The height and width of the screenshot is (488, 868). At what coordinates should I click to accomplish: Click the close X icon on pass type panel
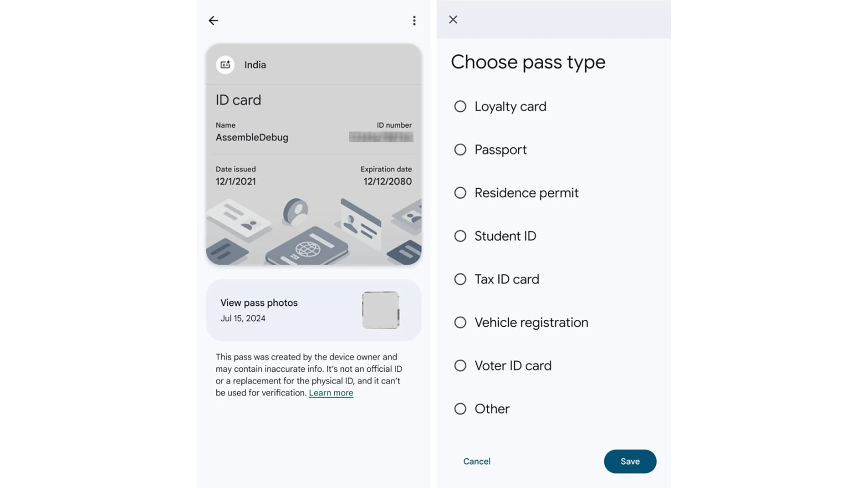(453, 20)
